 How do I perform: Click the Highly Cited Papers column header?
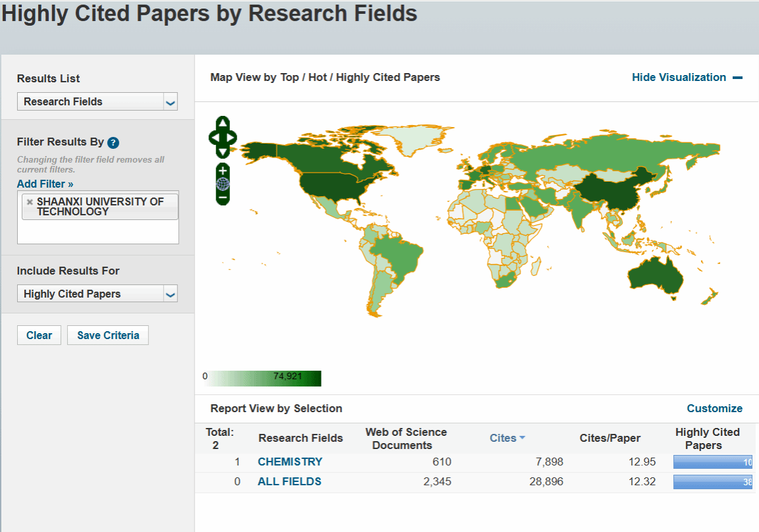707,439
